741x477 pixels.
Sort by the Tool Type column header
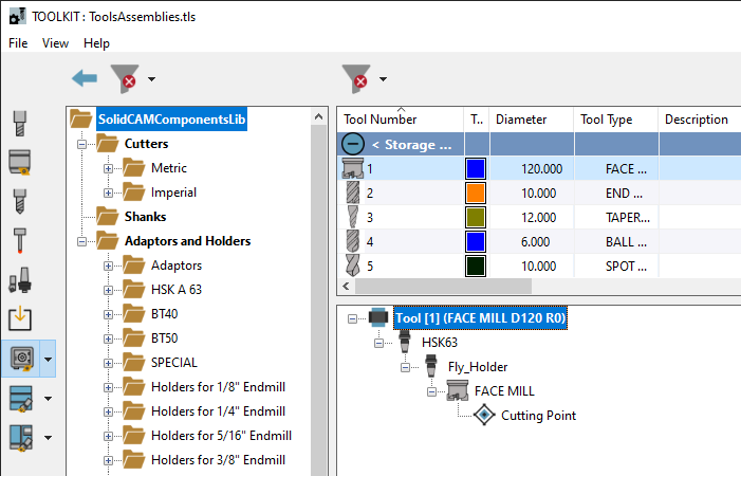pos(616,120)
